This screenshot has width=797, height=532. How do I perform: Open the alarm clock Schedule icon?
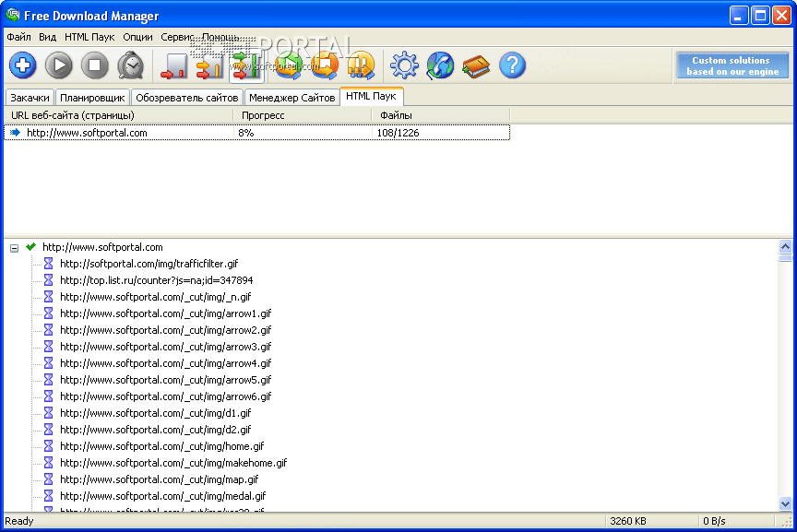[131, 65]
